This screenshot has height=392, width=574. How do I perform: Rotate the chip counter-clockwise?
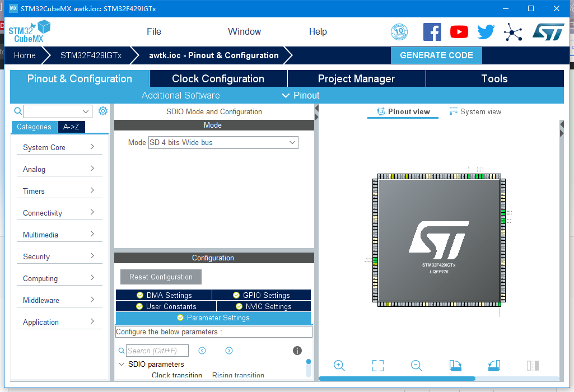click(x=494, y=365)
